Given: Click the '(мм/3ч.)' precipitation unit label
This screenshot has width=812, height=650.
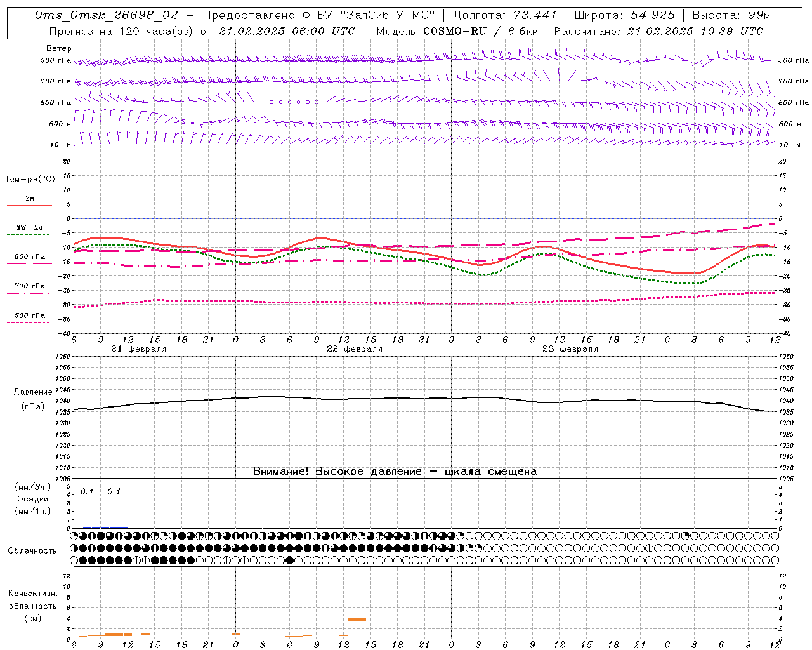Looking at the screenshot, I should (33, 487).
